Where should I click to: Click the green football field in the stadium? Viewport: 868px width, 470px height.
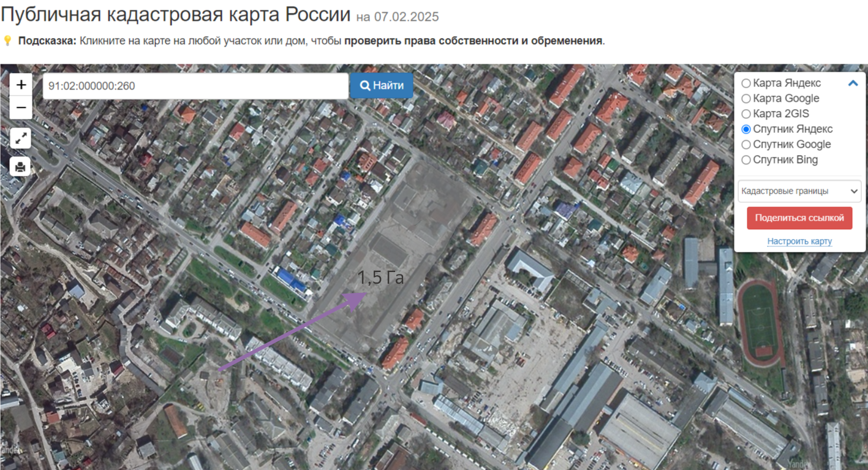coord(760,319)
